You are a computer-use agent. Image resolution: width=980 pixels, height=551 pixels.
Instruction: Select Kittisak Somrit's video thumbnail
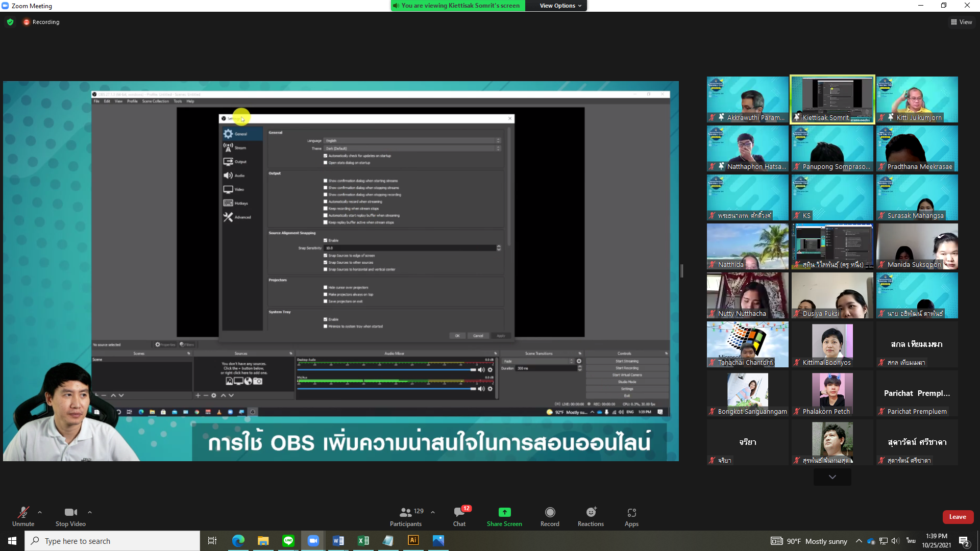(x=832, y=99)
